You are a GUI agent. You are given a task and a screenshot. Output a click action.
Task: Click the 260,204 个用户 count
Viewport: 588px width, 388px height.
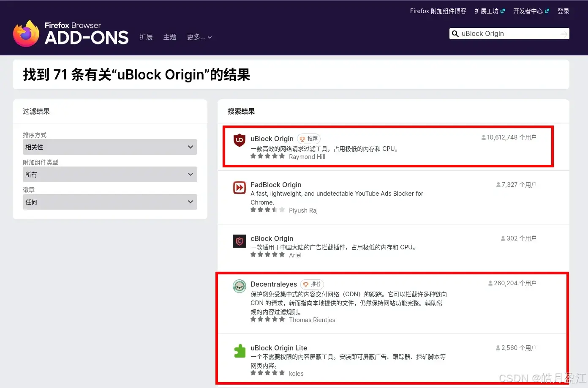pos(512,283)
